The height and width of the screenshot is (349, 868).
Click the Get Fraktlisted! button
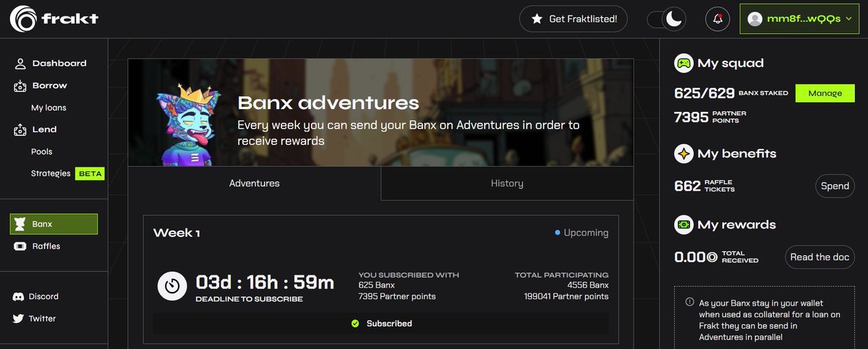574,20
